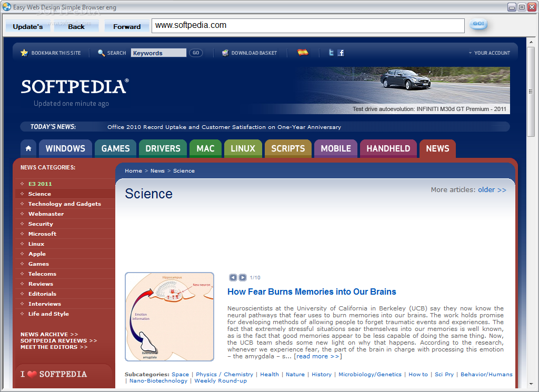Select Technology and Gadgets category
This screenshot has height=392, width=539.
coord(65,204)
